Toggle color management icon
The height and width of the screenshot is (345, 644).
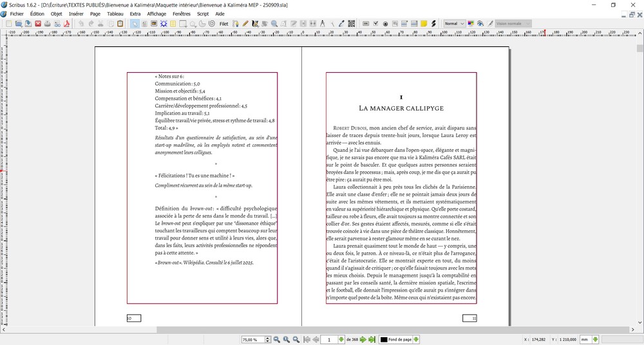point(471,23)
